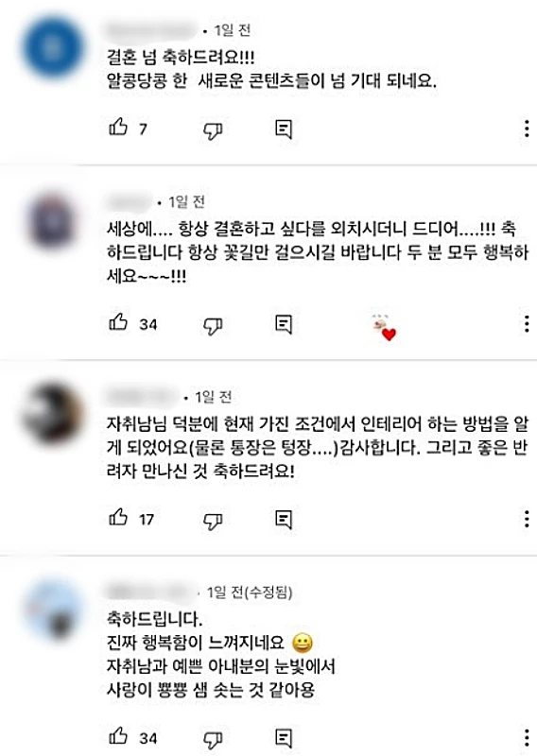Like the 진짜 행복함이 느껴지네요 comment

tap(118, 736)
